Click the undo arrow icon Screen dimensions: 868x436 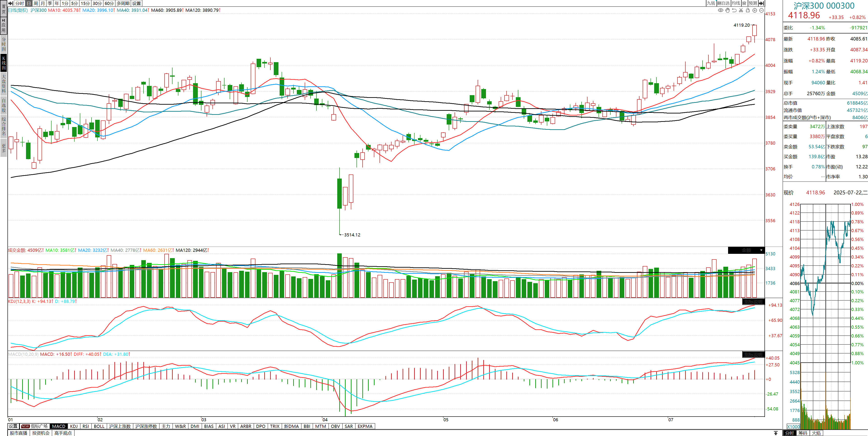[x=734, y=10]
